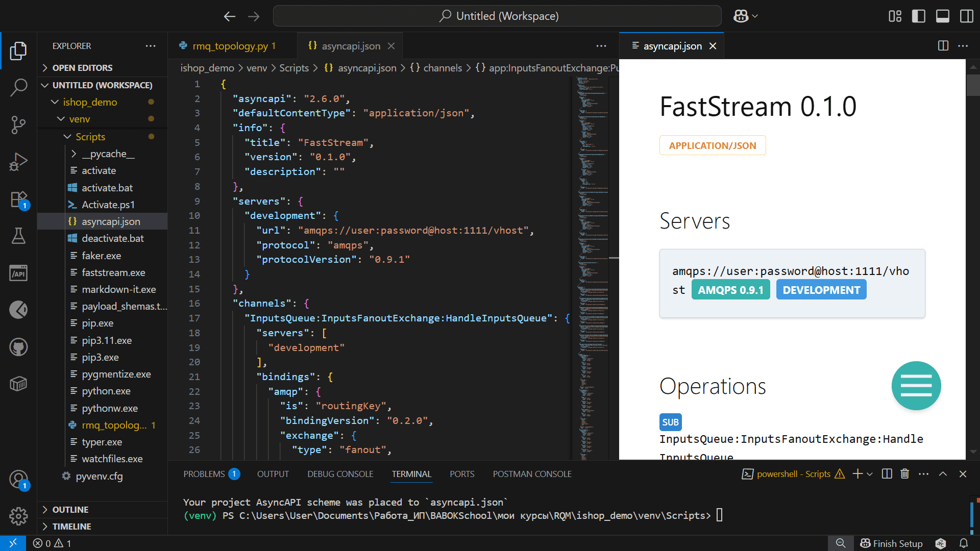This screenshot has width=980, height=551.
Task: Open terminal panel more actions
Action: point(924,474)
